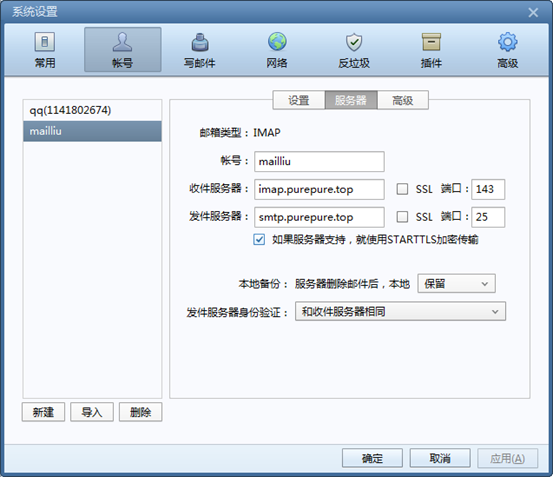Click the 删除 account button
Viewport: 553px width, 477px height.
tap(140, 412)
